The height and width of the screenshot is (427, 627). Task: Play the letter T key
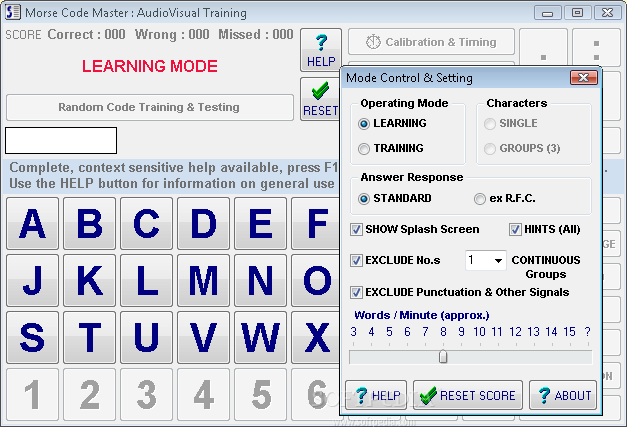tap(90, 337)
